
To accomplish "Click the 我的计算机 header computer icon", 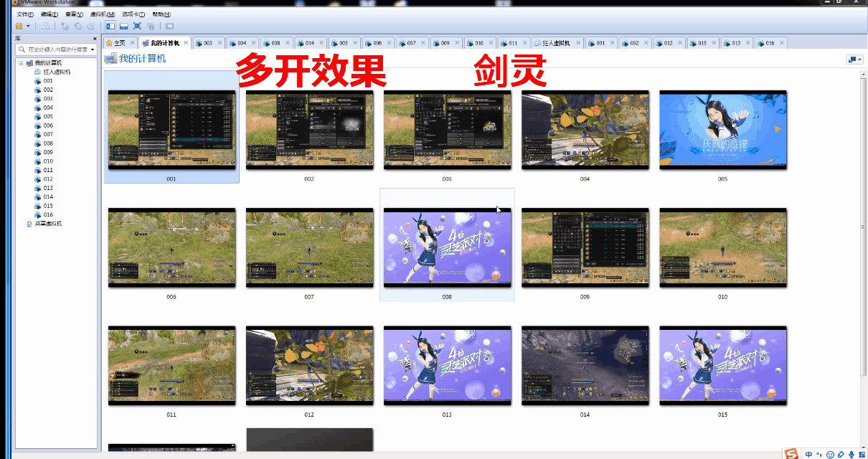I will (110, 59).
